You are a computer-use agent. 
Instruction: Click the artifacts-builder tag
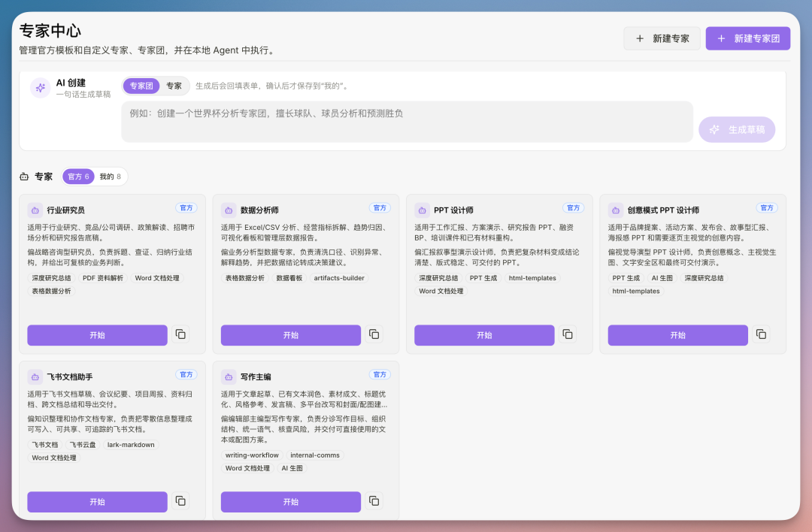tap(339, 278)
